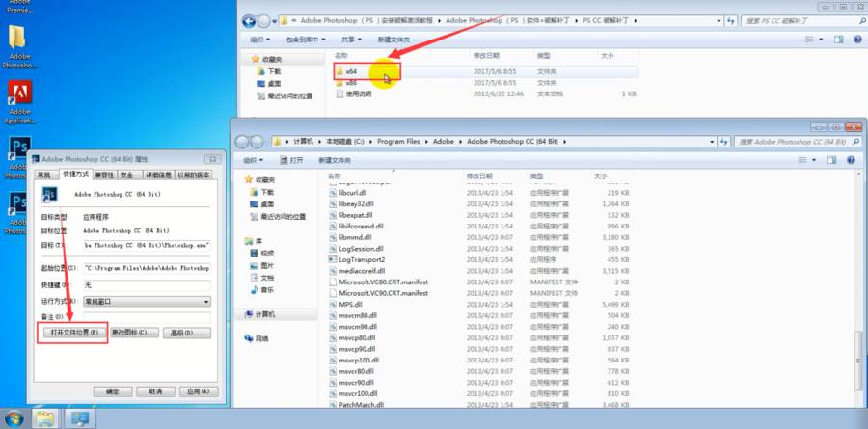Switch to the 兼容性 tab
This screenshot has width=868, height=429.
pyautogui.click(x=104, y=174)
